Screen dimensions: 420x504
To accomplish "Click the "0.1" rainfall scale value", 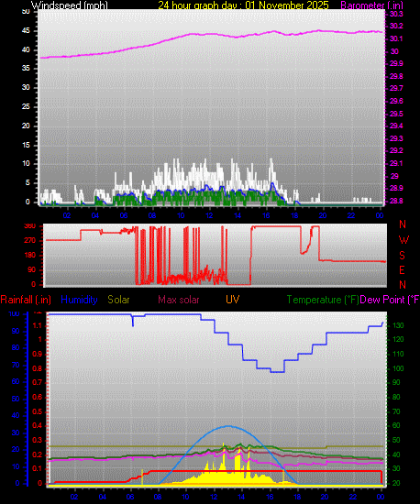I will 38,469.
